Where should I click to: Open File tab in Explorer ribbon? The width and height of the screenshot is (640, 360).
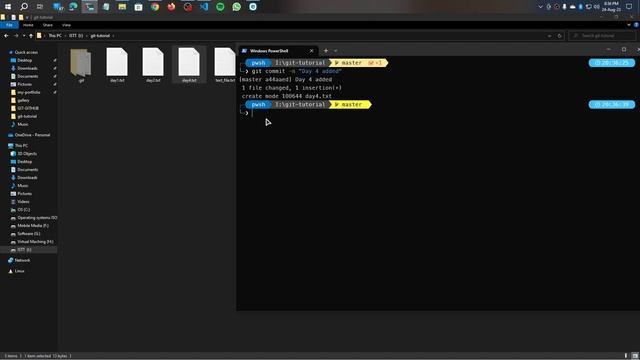tap(9, 25)
